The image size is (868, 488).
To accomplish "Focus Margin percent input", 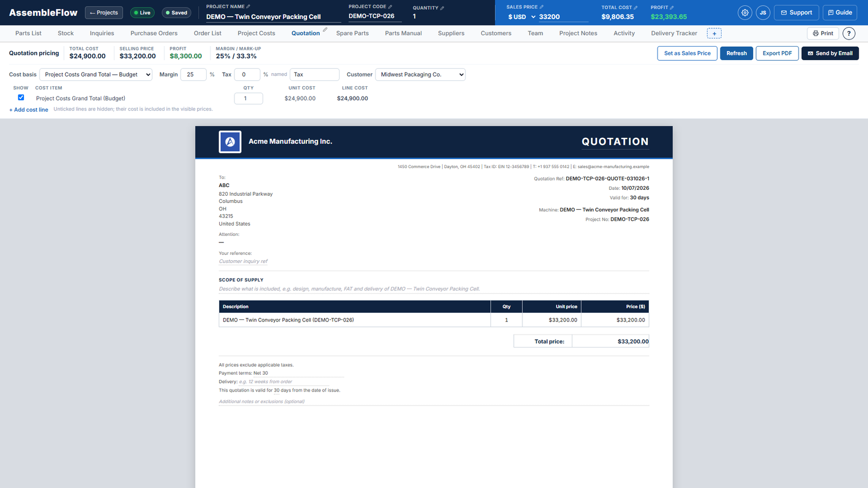I will (193, 75).
